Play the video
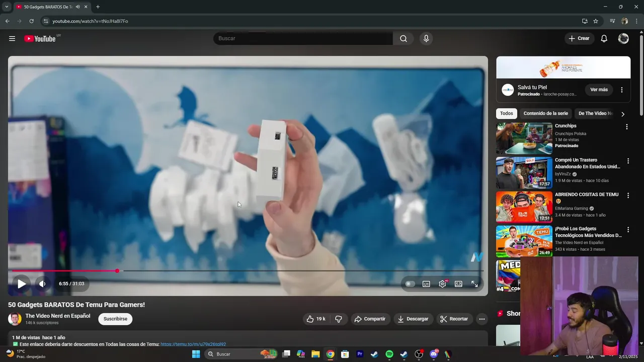Viewport: 644px width, 362px height. pyautogui.click(x=22, y=284)
